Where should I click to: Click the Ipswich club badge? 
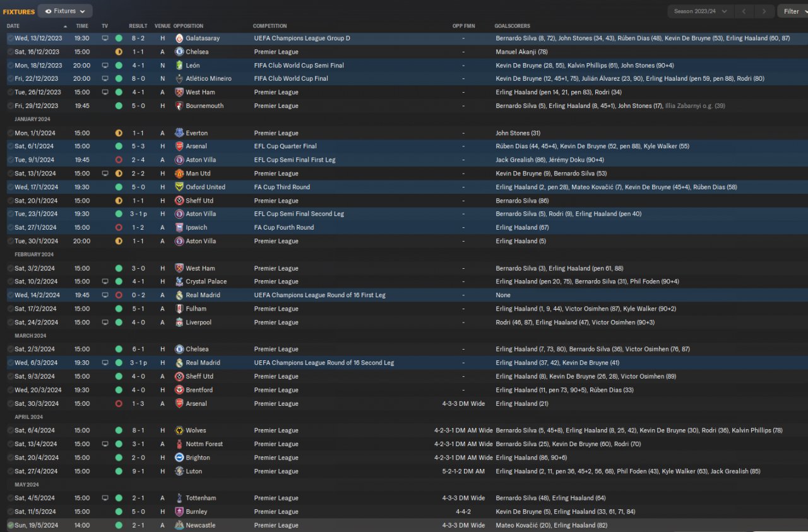pyautogui.click(x=179, y=228)
